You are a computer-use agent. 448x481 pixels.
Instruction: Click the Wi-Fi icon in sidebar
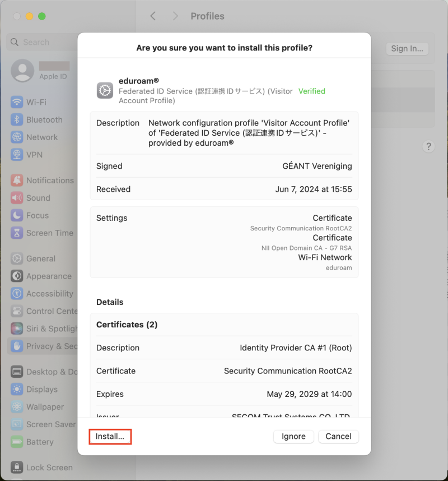[x=17, y=102]
